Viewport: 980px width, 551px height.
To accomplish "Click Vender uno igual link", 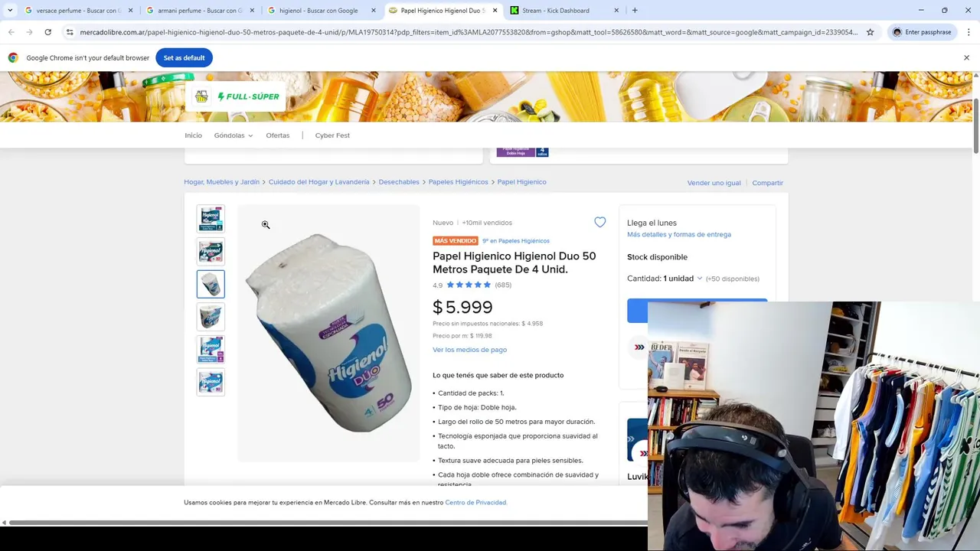I will tap(714, 183).
